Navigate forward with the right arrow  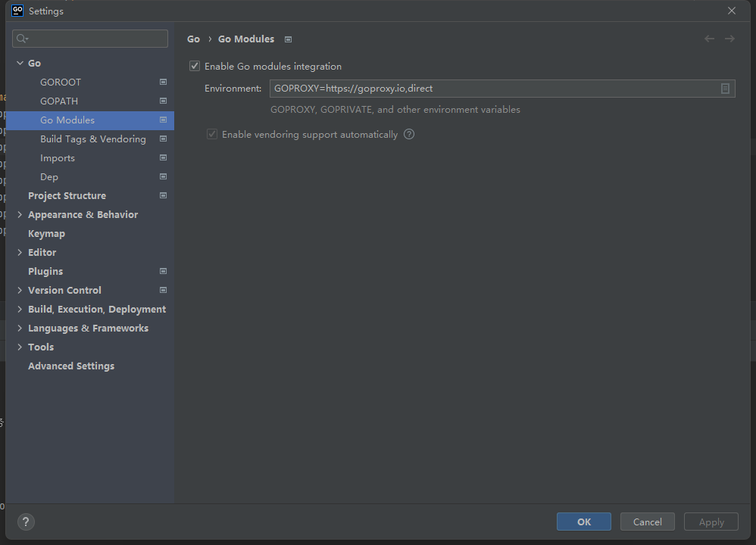(x=729, y=39)
